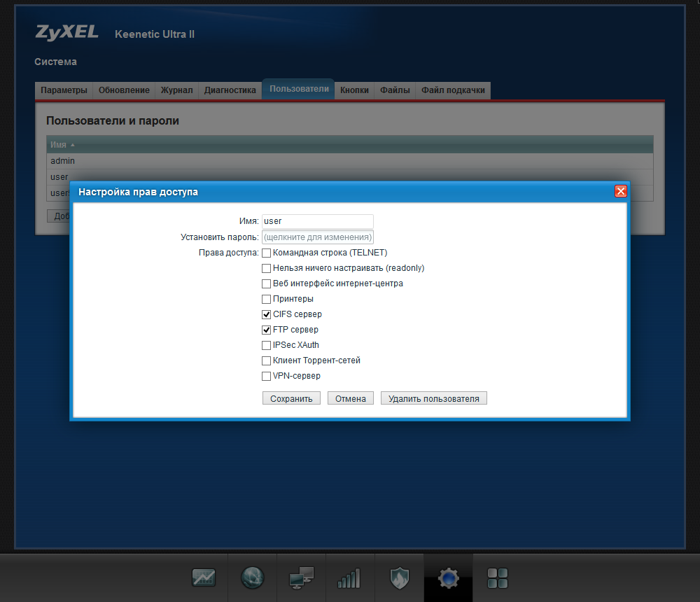This screenshot has height=602, width=700.
Task: Open the Wi-Fi signal bars icon
Action: point(349,578)
